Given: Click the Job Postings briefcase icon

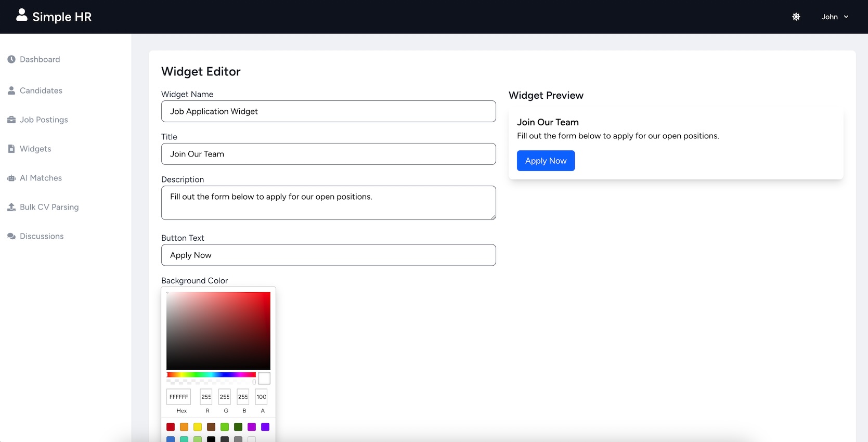Looking at the screenshot, I should (11, 120).
